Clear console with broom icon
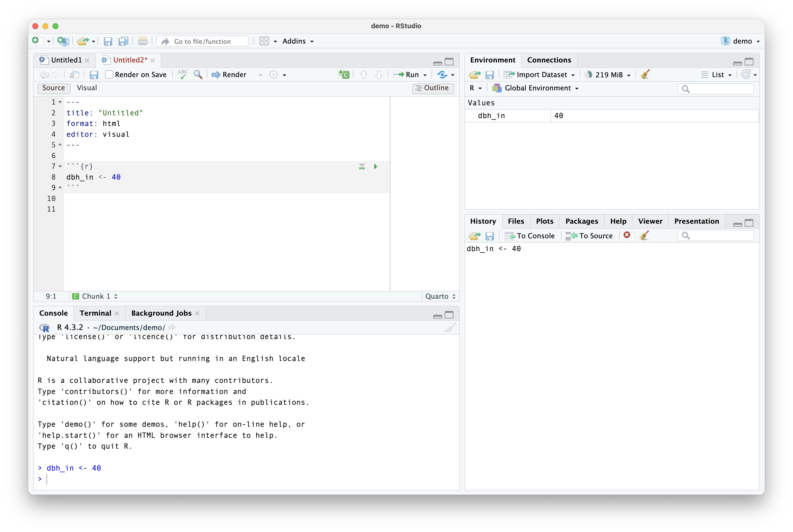Image resolution: width=793 pixels, height=532 pixels. tap(450, 327)
